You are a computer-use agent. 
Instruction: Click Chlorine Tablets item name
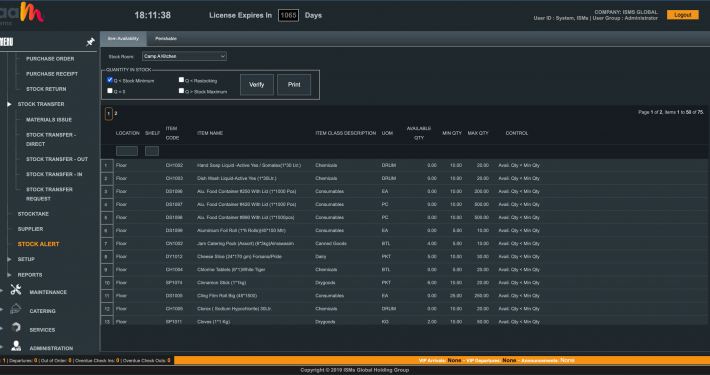point(231,270)
